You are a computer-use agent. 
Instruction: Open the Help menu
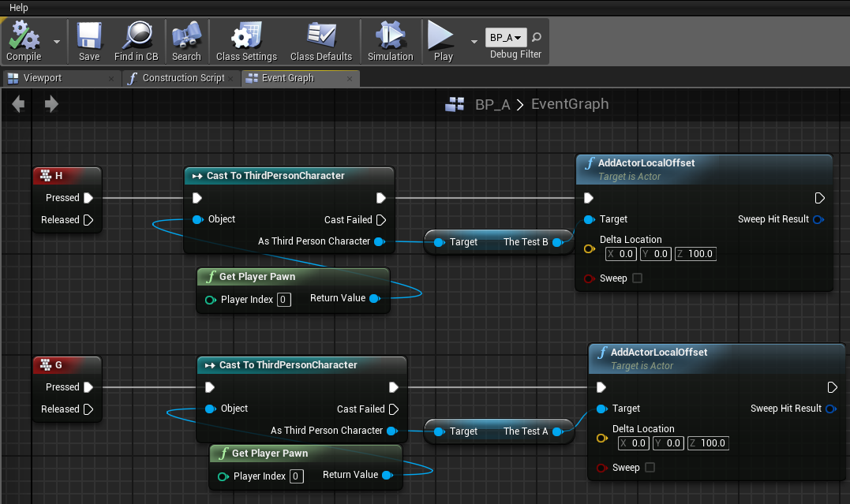(18, 8)
